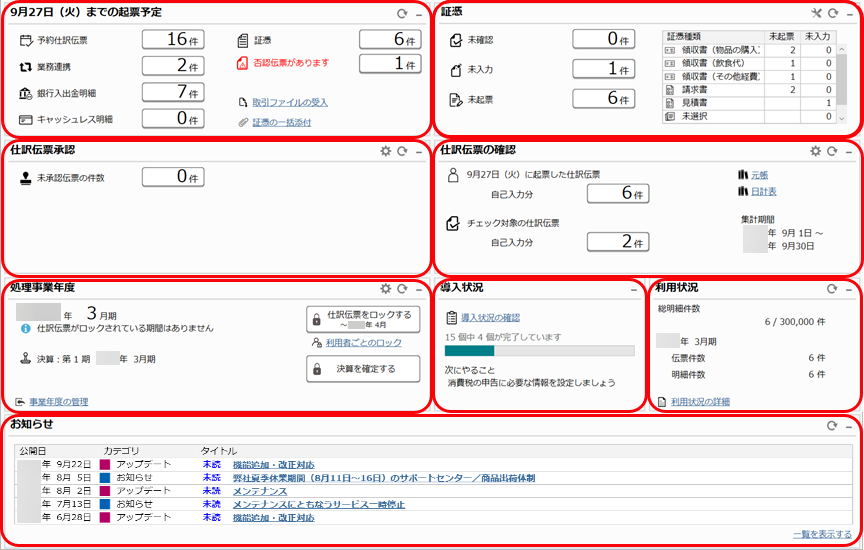Click the 導入状況 progress bar

pyautogui.click(x=539, y=351)
